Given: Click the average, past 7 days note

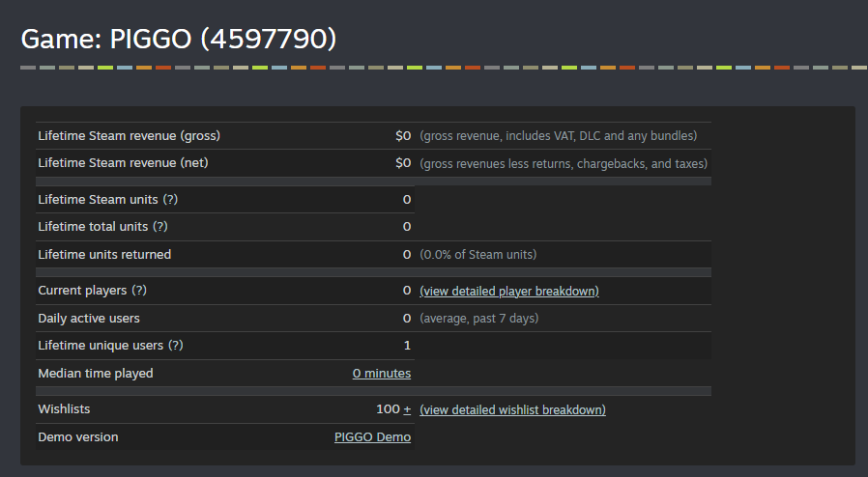Looking at the screenshot, I should pyautogui.click(x=478, y=319).
